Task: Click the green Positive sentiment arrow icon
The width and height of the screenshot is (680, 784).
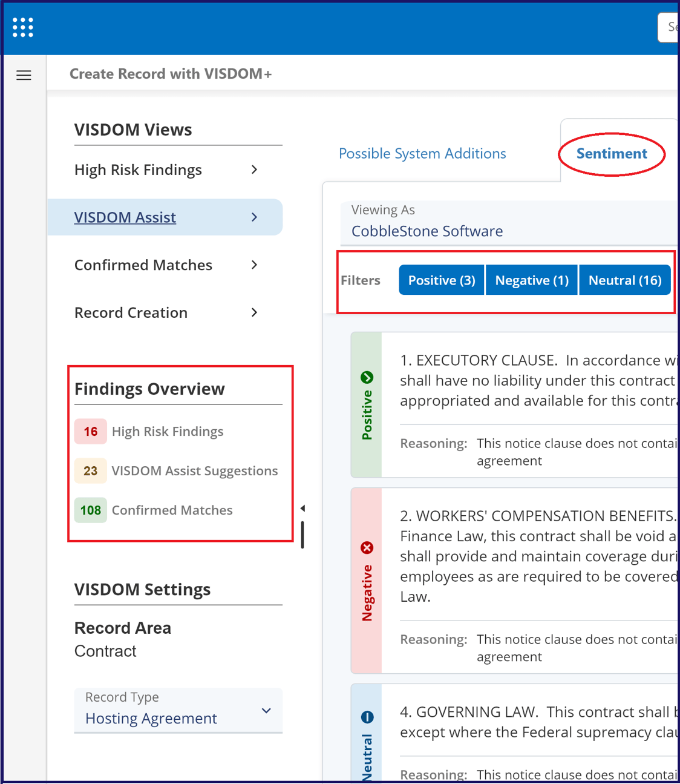Action: click(x=367, y=378)
